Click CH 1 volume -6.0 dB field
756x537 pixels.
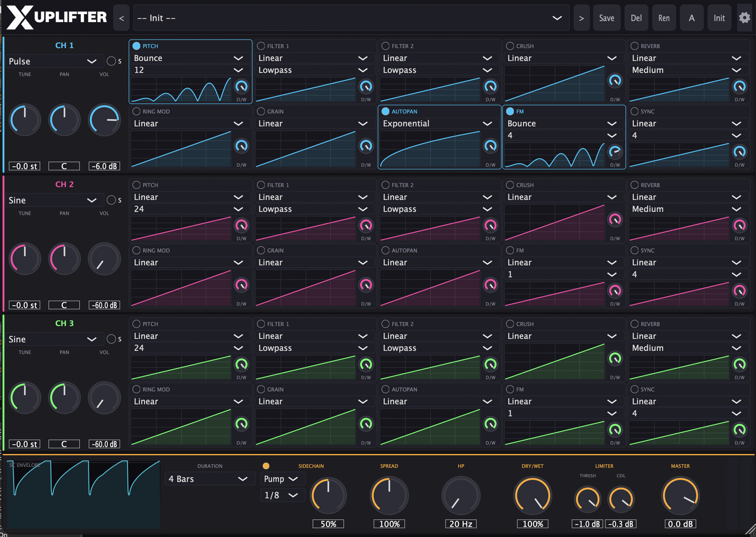tap(104, 166)
